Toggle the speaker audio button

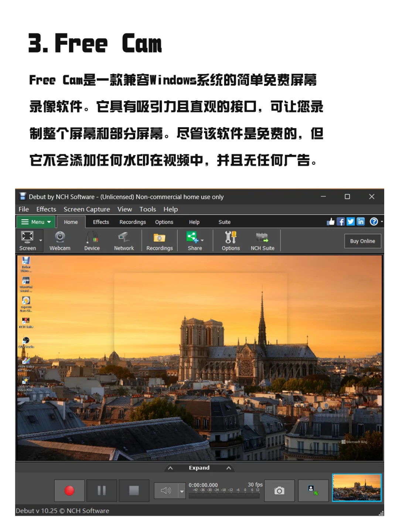pos(166,491)
